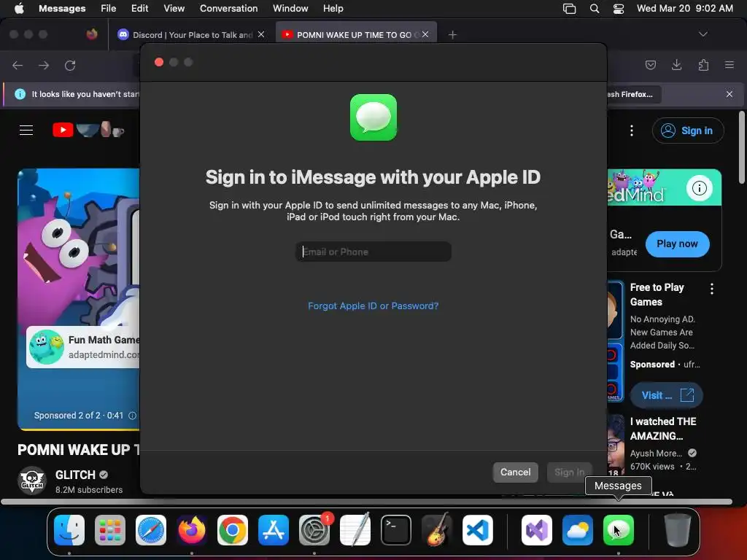Open the Trash in the Dock
Viewport: 747px width, 560px height.
[678, 529]
